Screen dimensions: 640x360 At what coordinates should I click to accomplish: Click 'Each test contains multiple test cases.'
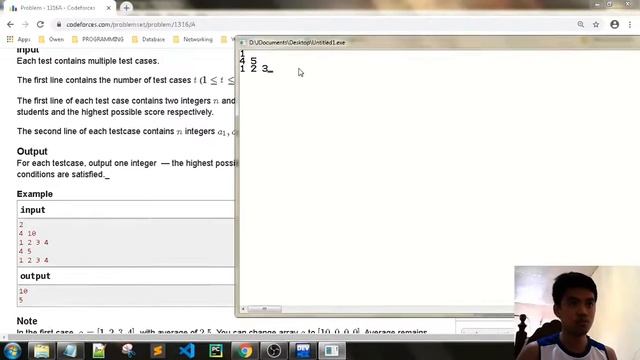pos(88,61)
